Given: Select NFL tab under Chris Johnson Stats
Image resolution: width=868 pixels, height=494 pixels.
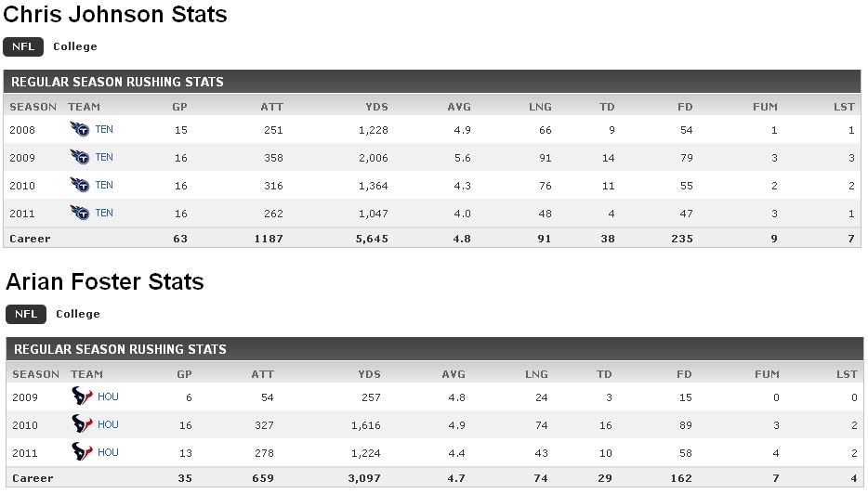Looking at the screenshot, I should click(23, 46).
